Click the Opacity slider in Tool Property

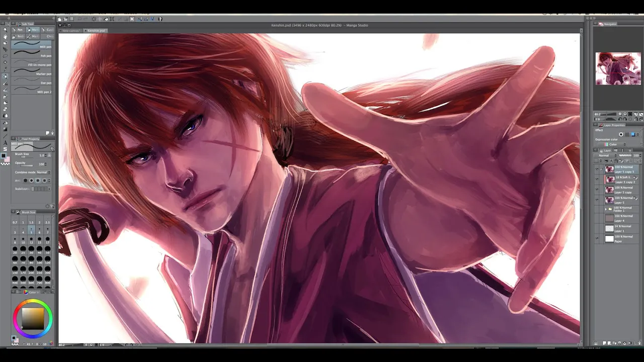click(x=27, y=165)
